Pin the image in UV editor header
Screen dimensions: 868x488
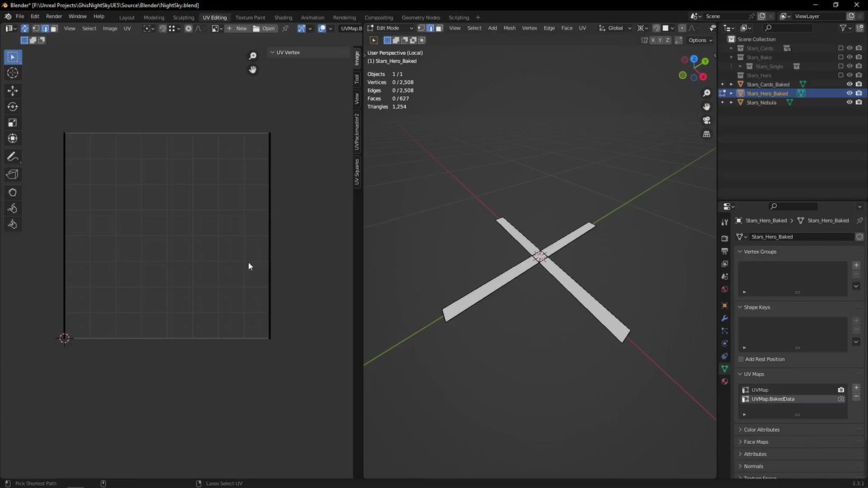point(285,28)
